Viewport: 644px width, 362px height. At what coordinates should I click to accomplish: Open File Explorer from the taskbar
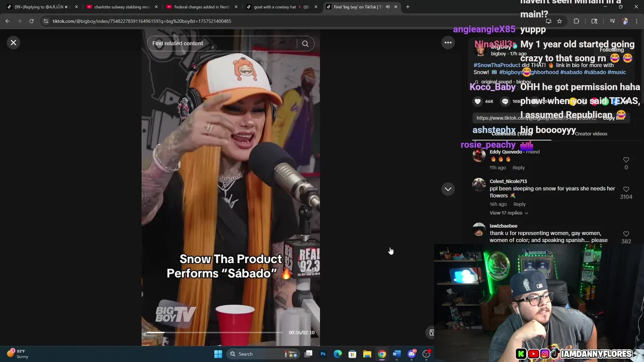click(367, 354)
